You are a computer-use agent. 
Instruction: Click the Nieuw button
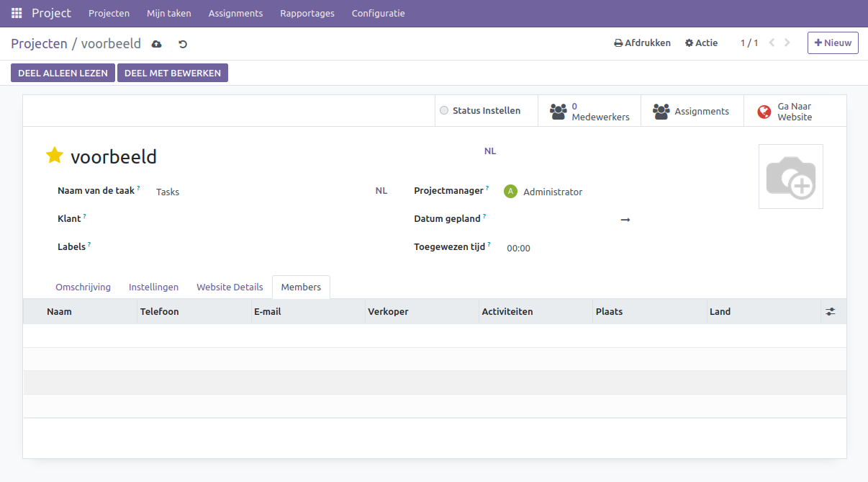point(832,43)
